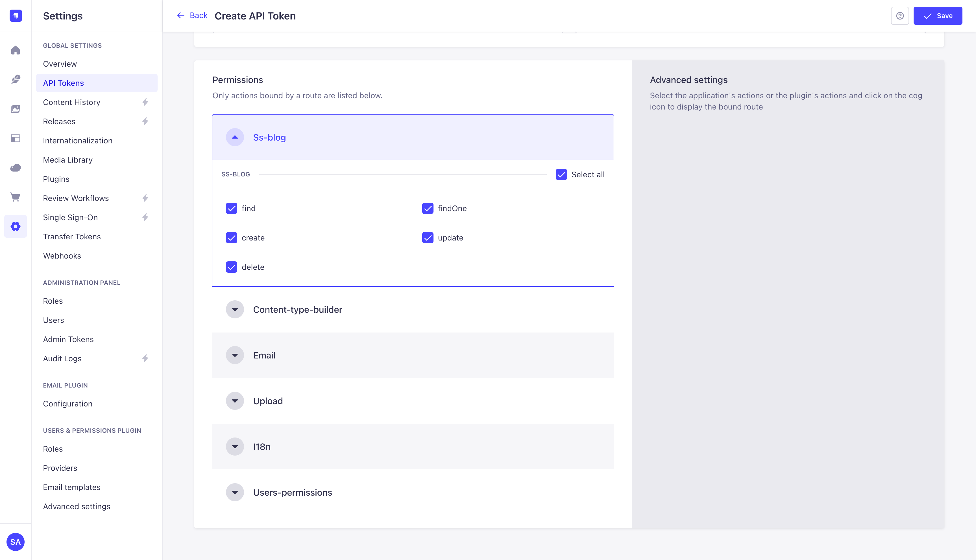Save the API token

(938, 16)
